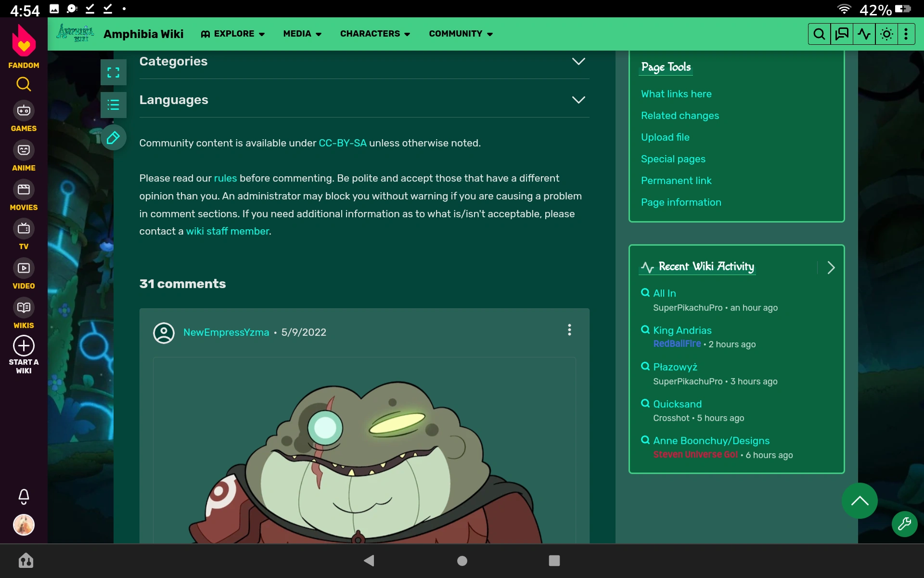This screenshot has width=924, height=578.
Task: Toggle light/dark theme sun icon
Action: pos(886,34)
